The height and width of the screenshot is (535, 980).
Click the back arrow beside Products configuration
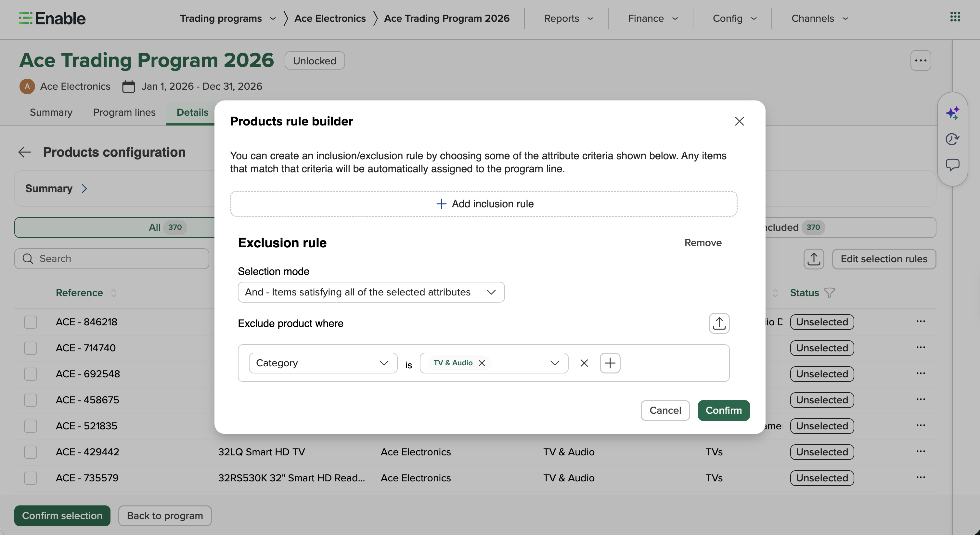[25, 152]
